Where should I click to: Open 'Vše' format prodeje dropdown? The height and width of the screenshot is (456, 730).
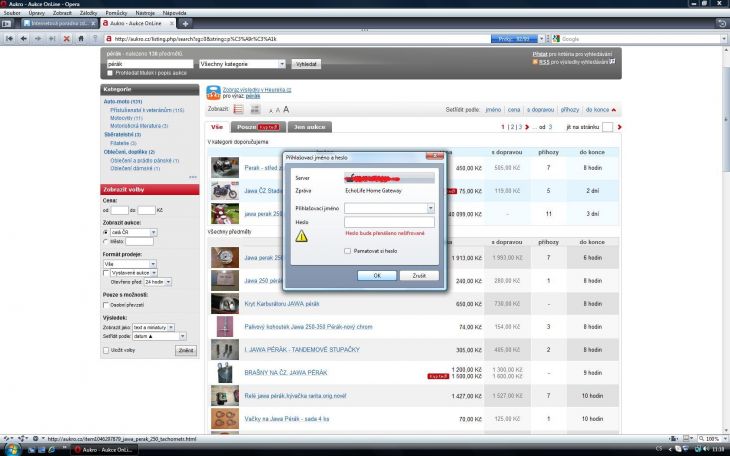[x=130, y=264]
